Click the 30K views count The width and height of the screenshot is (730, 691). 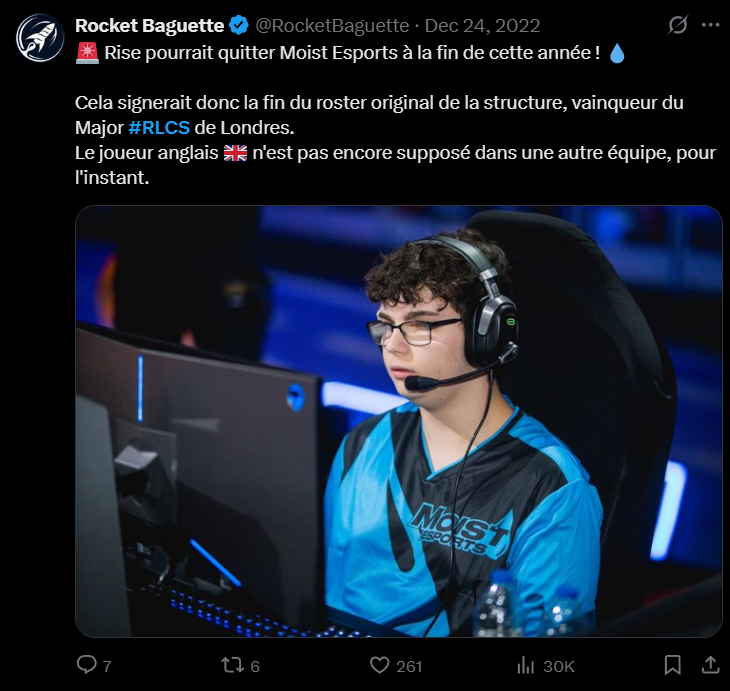[559, 666]
